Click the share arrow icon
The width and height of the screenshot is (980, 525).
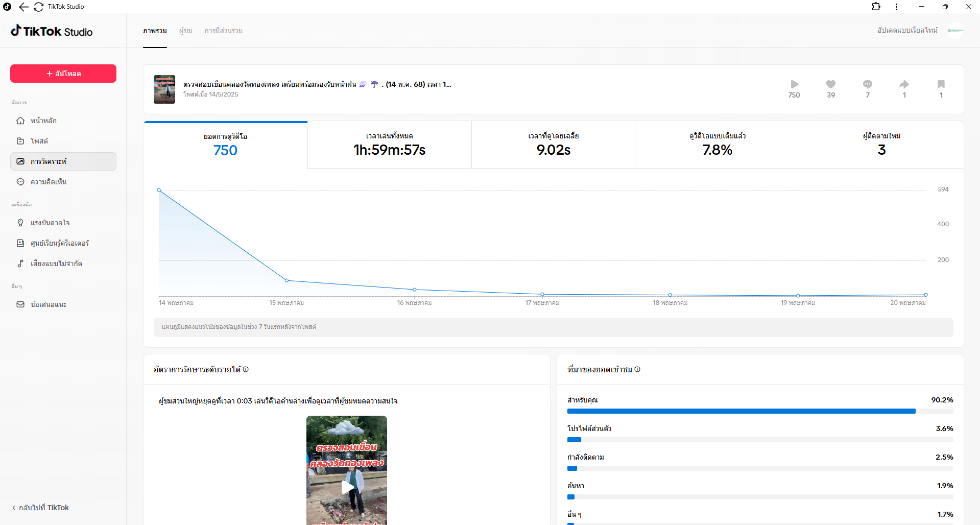pyautogui.click(x=904, y=84)
